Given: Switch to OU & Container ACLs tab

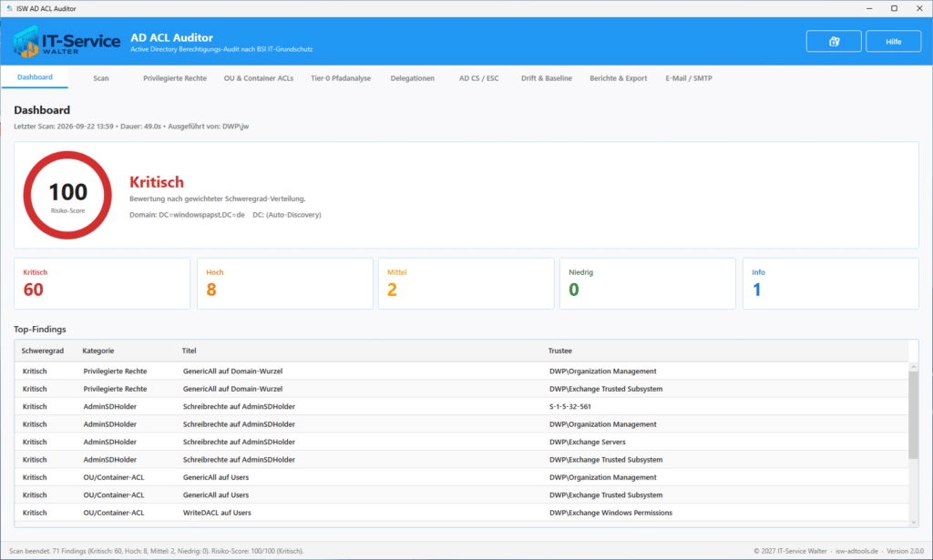Looking at the screenshot, I should pyautogui.click(x=259, y=78).
